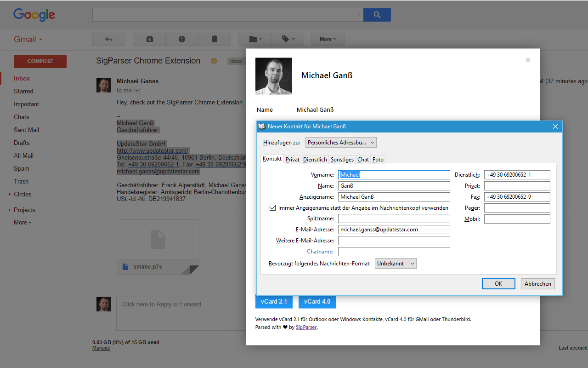Switch to the Dienstlich tab
588x368 pixels.
[315, 159]
